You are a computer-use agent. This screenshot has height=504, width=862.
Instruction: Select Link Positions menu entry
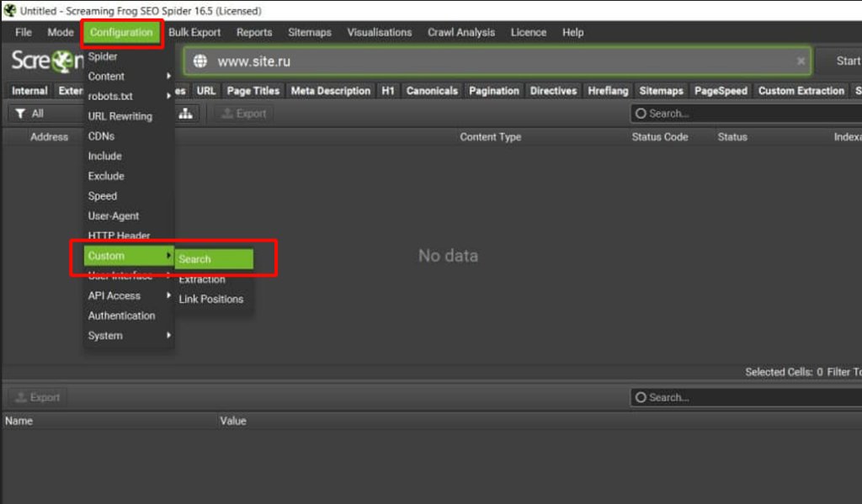click(210, 300)
